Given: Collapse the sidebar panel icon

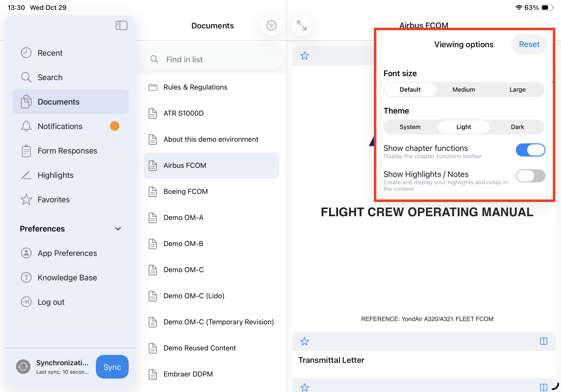Looking at the screenshot, I should pos(121,25).
